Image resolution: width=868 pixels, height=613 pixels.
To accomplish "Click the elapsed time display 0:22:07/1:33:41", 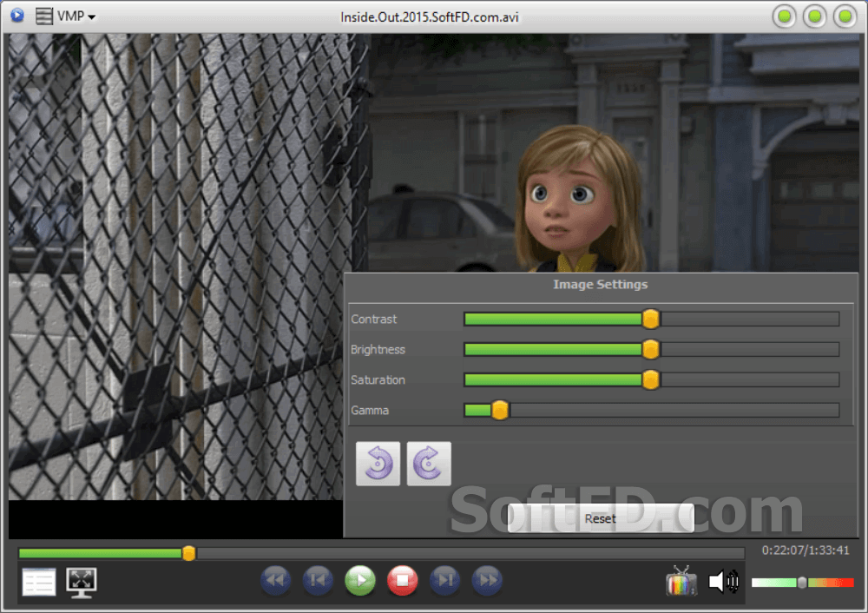I will (x=806, y=550).
